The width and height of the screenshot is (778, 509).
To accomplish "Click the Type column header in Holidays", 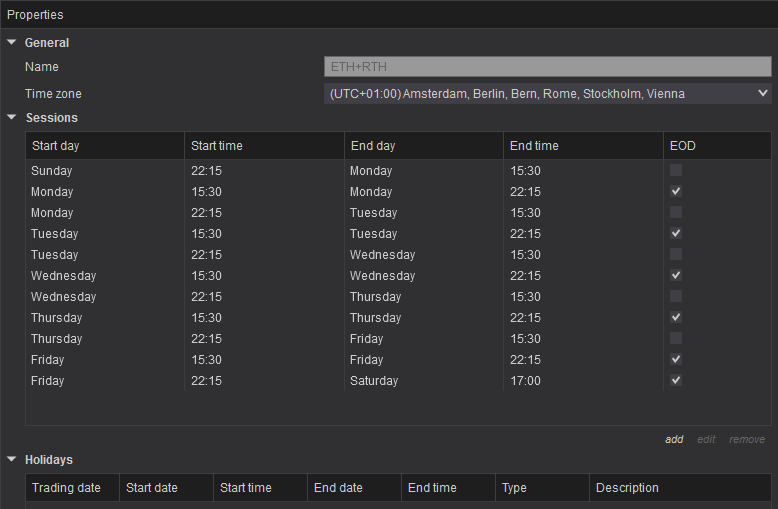I will 542,488.
